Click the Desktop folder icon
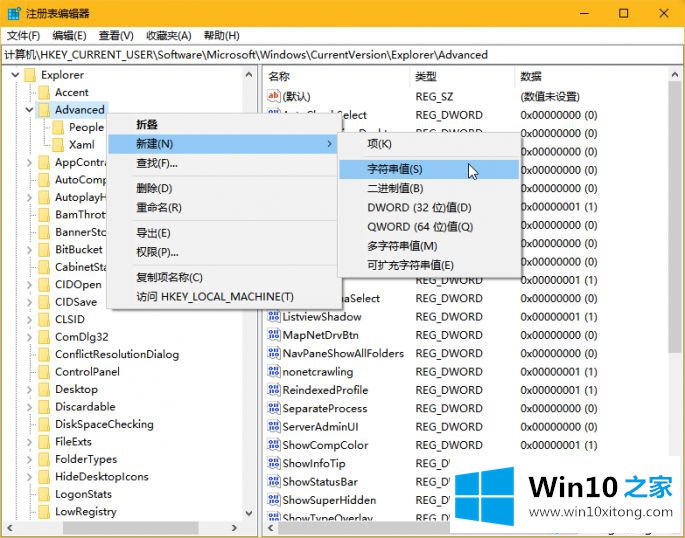Image resolution: width=685 pixels, height=538 pixels. point(44,390)
